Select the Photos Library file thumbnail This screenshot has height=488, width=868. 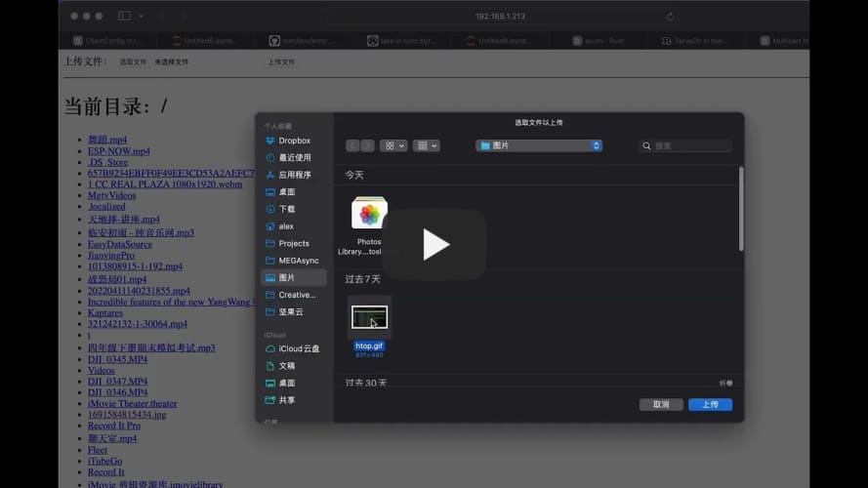point(369,213)
